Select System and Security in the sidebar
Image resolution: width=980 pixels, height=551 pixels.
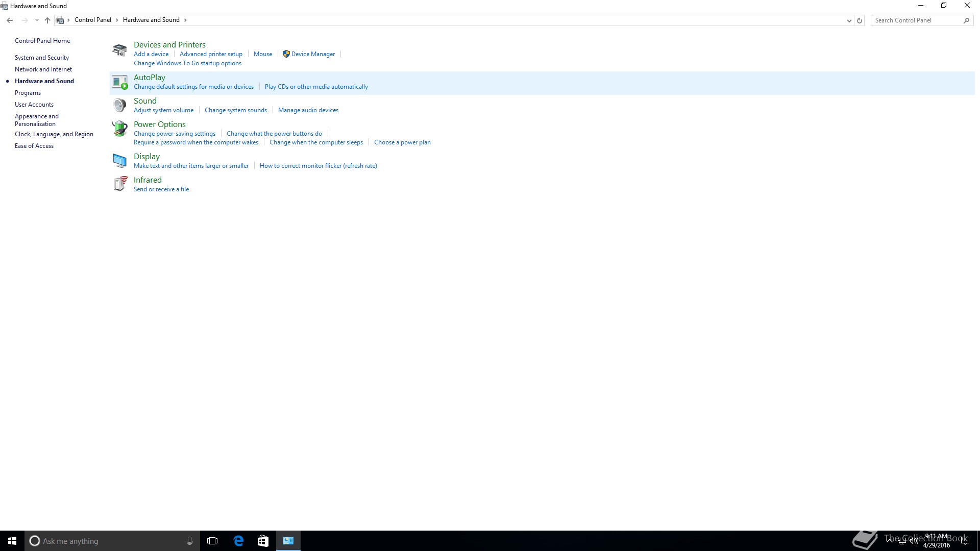[x=42, y=58]
